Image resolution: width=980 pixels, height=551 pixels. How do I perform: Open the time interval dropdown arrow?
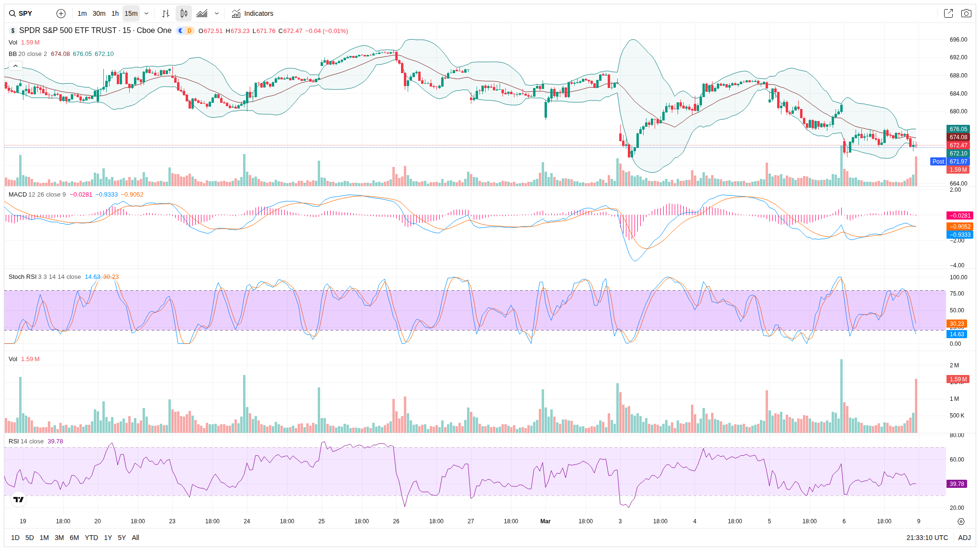[146, 13]
